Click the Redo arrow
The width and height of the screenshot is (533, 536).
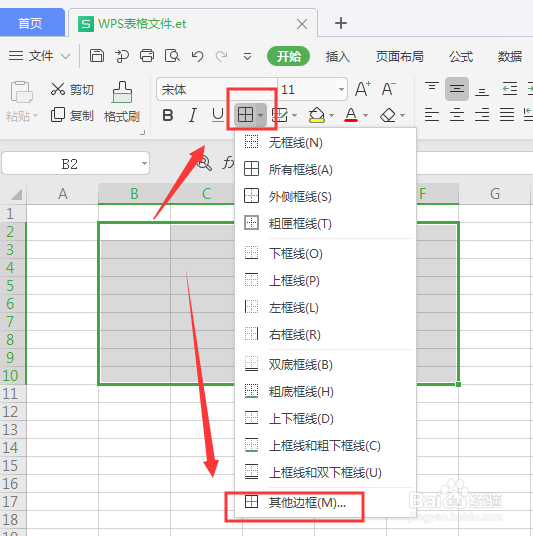click(222, 56)
